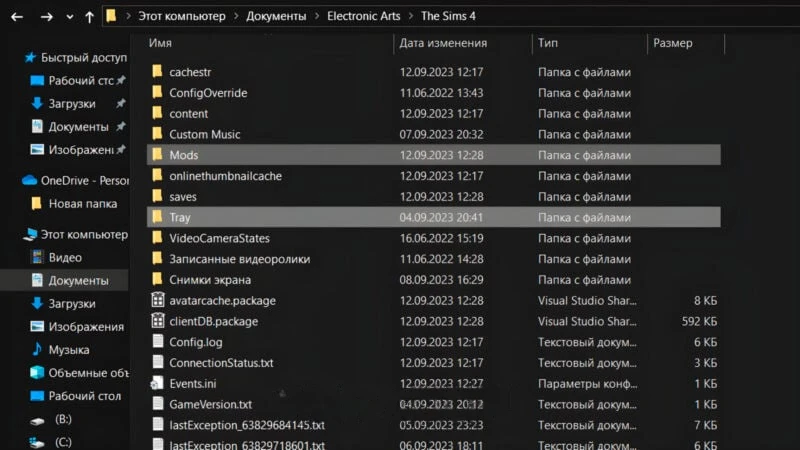800x450 pixels.
Task: Click Снимки экрана folder icon
Action: coord(157,279)
